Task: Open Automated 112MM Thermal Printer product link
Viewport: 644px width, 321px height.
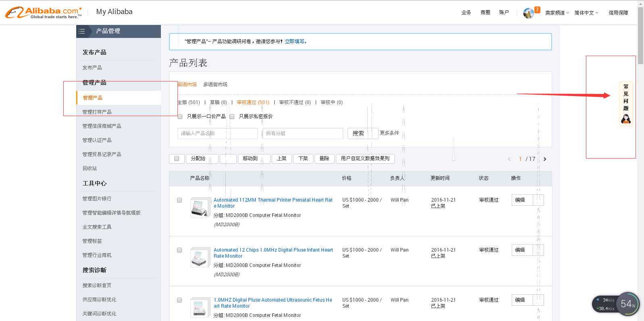Action: click(x=273, y=203)
